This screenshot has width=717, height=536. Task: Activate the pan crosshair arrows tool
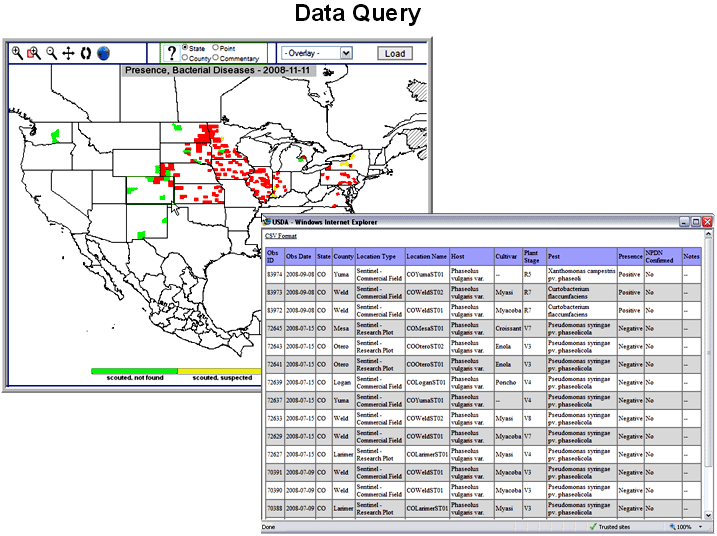point(68,53)
